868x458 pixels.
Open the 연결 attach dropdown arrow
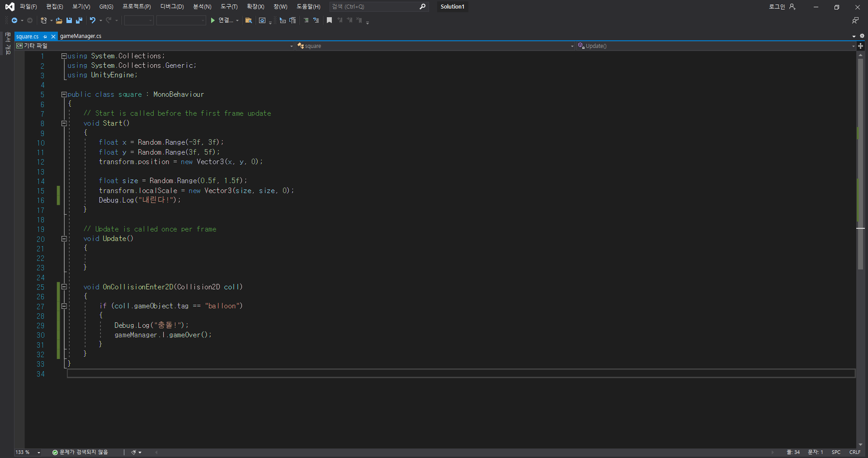click(x=237, y=20)
